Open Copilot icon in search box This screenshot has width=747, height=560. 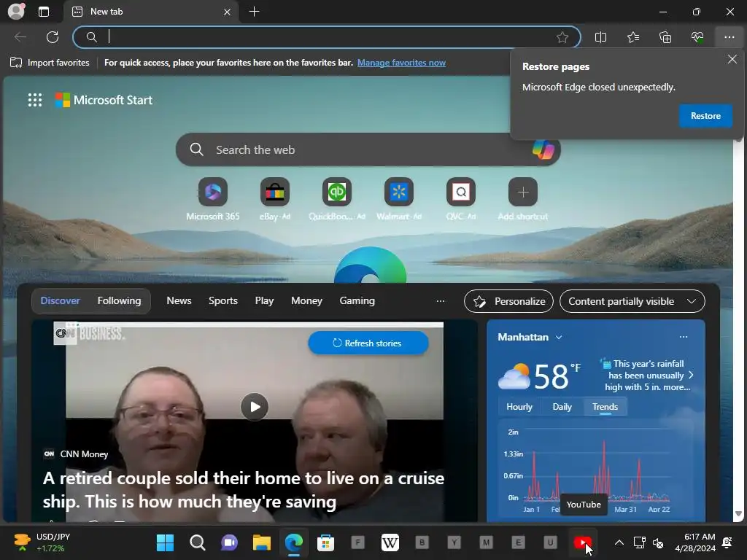tap(543, 149)
